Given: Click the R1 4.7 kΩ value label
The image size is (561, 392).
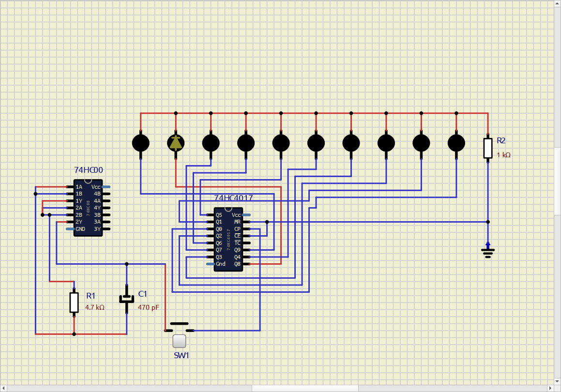Looking at the screenshot, I should click(x=95, y=307).
